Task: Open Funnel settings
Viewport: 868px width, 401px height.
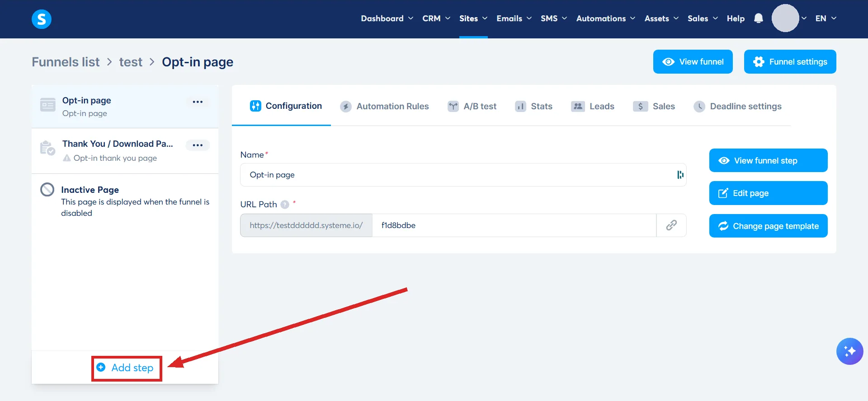Action: pyautogui.click(x=790, y=61)
